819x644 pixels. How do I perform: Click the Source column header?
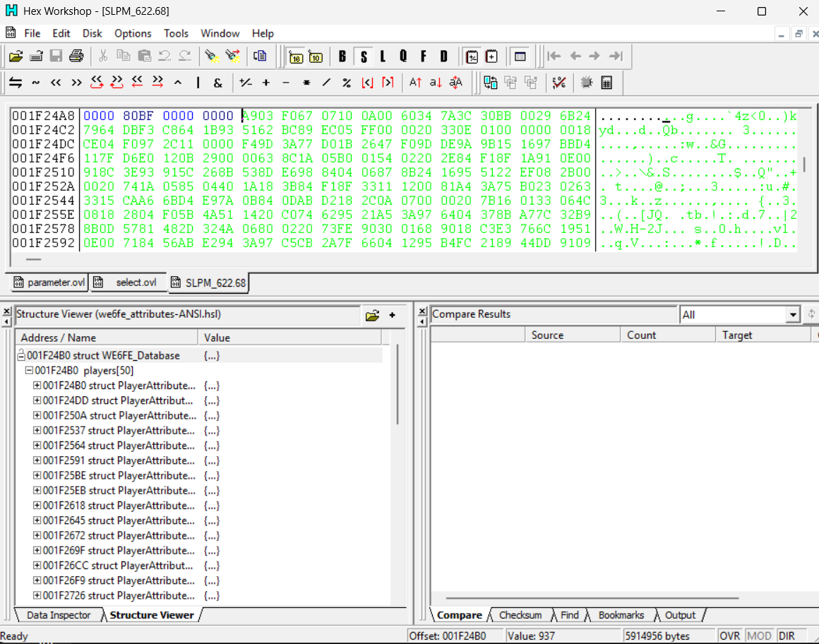[573, 335]
